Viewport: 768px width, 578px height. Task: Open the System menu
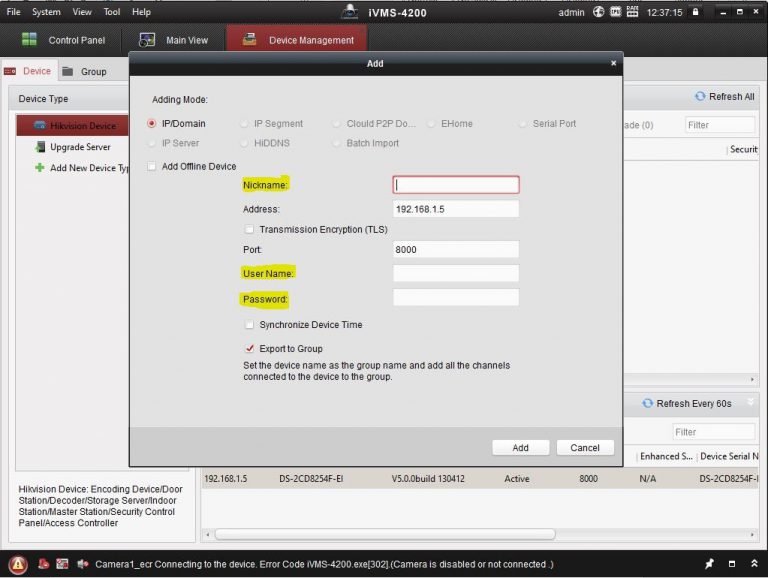[46, 12]
